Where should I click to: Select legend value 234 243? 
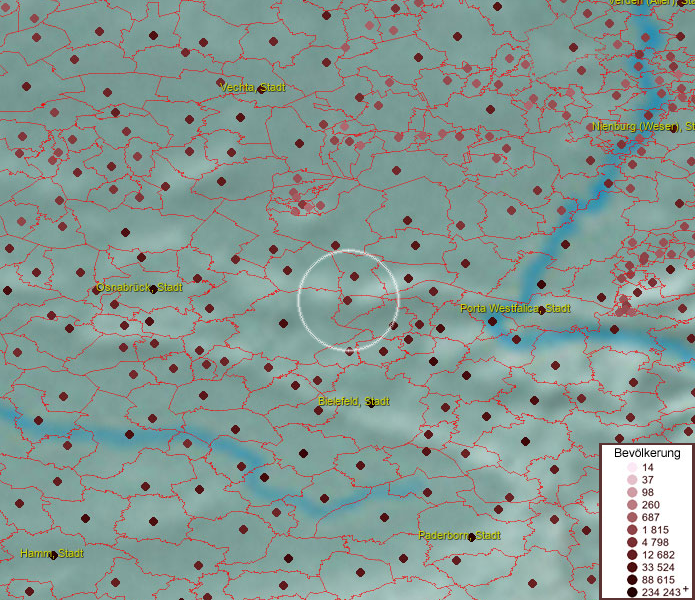click(x=661, y=592)
